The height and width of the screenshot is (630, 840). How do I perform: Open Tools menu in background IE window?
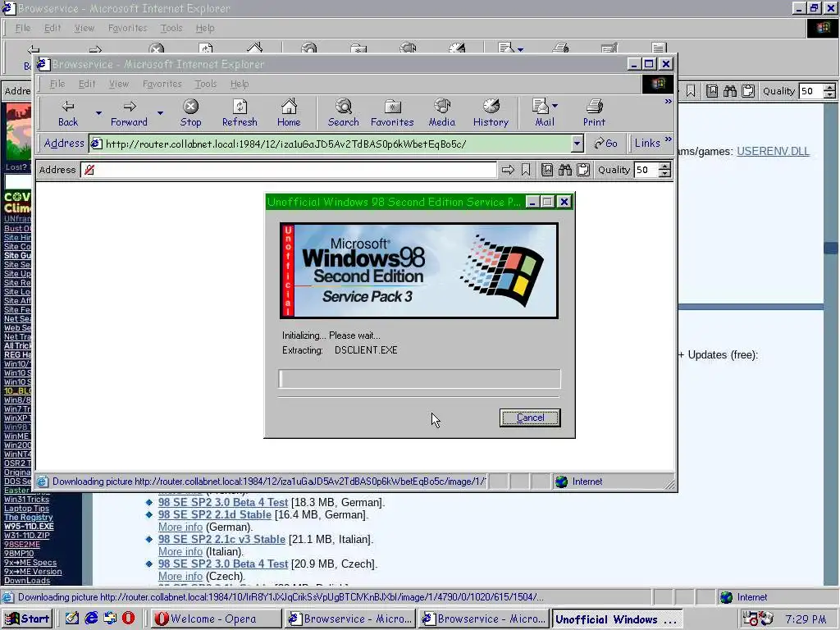pos(171,28)
